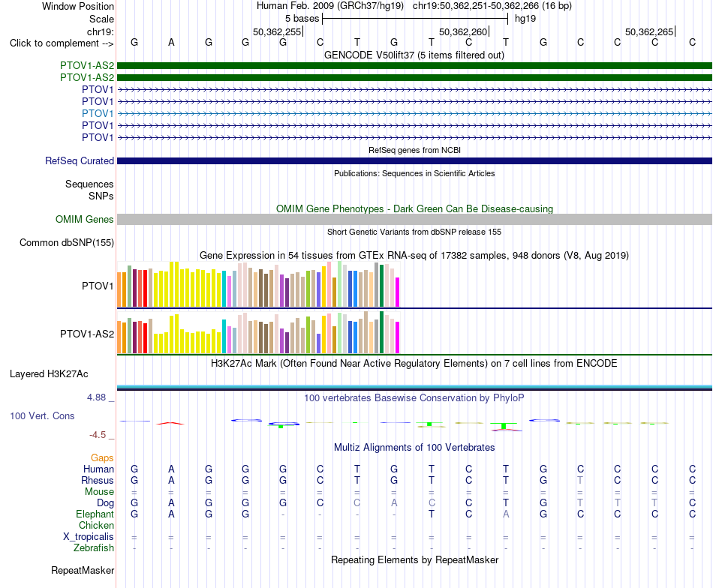Click the 50,362,265 position marker

pos(649,32)
